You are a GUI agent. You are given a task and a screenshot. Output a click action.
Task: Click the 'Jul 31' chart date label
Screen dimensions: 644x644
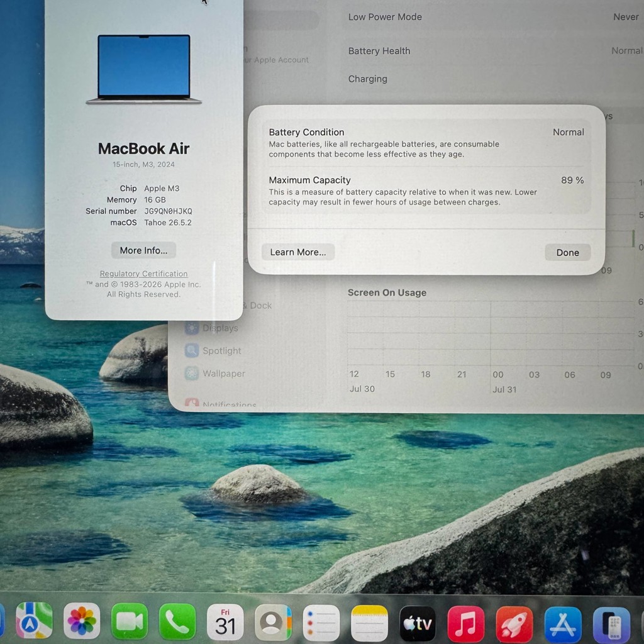(x=505, y=389)
